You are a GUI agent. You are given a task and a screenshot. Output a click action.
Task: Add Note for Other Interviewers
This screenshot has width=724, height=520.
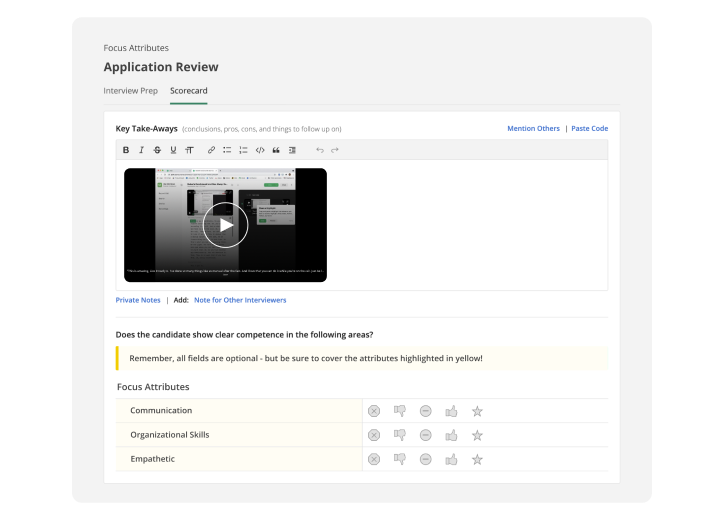pyautogui.click(x=240, y=300)
